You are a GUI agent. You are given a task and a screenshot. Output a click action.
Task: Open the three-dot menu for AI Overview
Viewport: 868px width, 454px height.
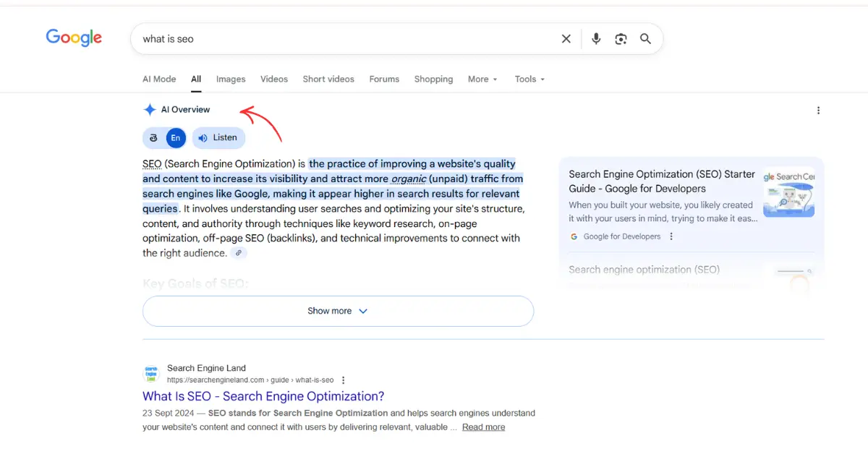(818, 110)
